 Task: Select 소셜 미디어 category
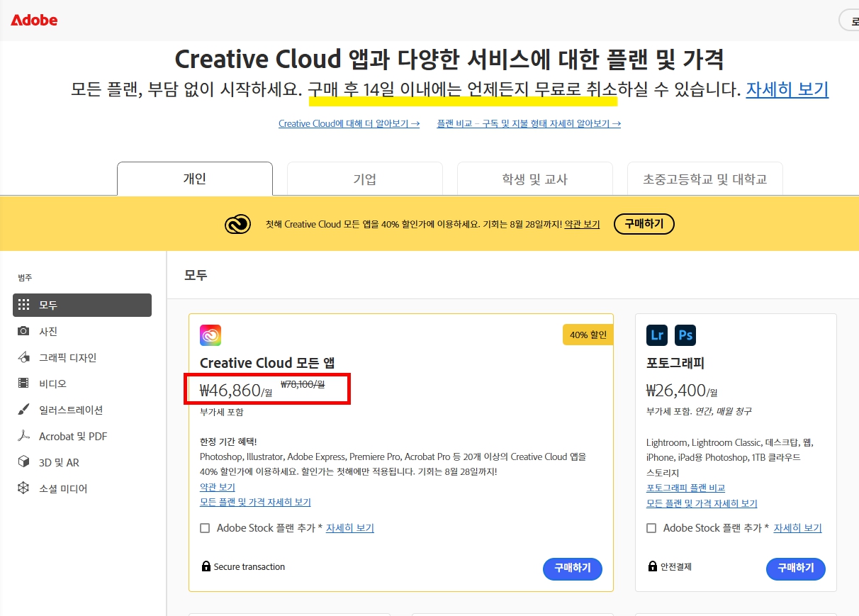tap(82, 488)
